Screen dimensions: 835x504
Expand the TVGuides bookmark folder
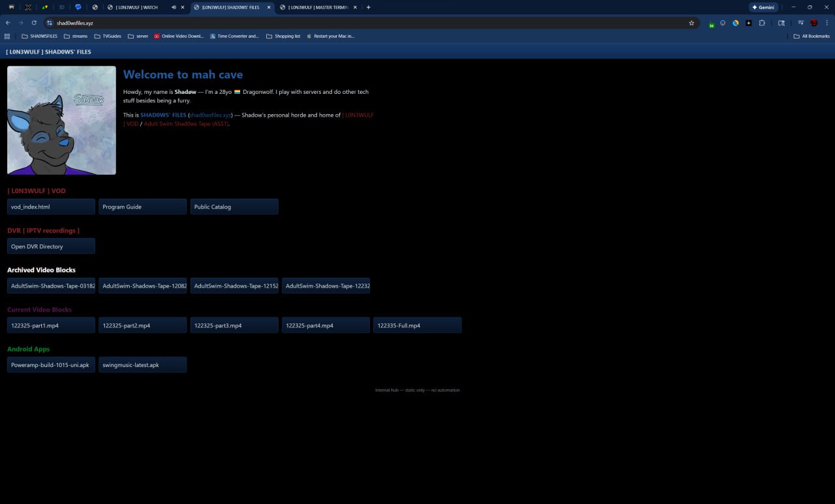pos(108,37)
